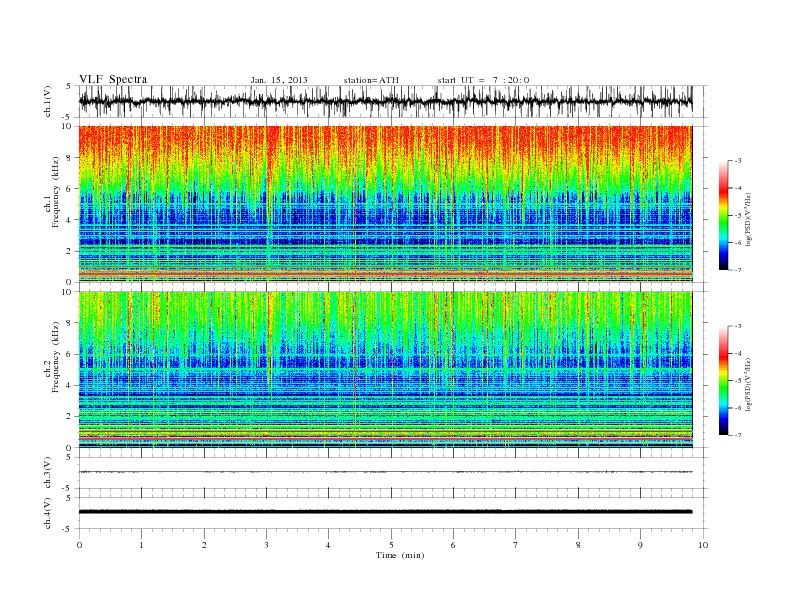Viewport: 792px width, 612px height.
Task: Click the ch.3(V) waveform trace
Action: tap(386, 472)
